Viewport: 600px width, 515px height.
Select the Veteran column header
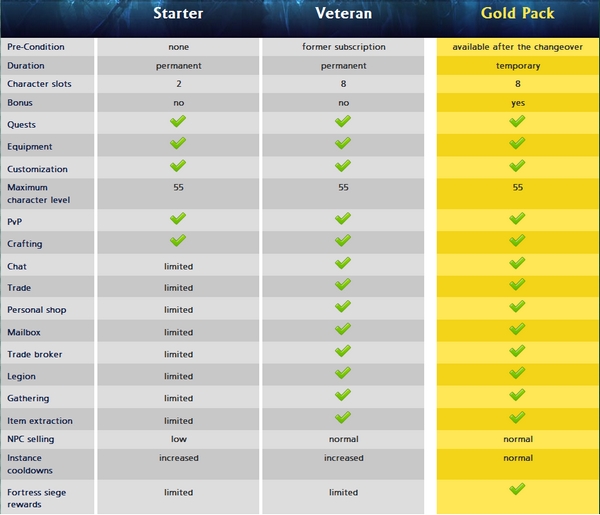tap(343, 14)
